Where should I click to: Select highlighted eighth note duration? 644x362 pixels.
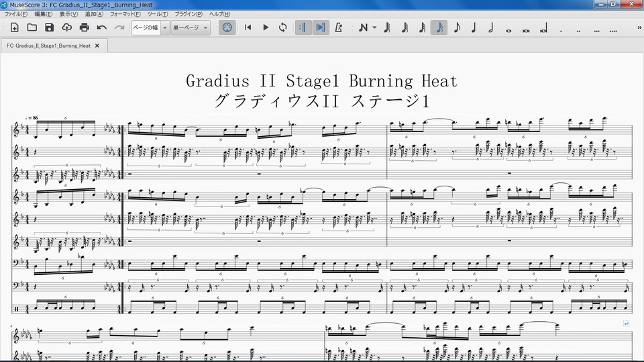click(x=439, y=27)
